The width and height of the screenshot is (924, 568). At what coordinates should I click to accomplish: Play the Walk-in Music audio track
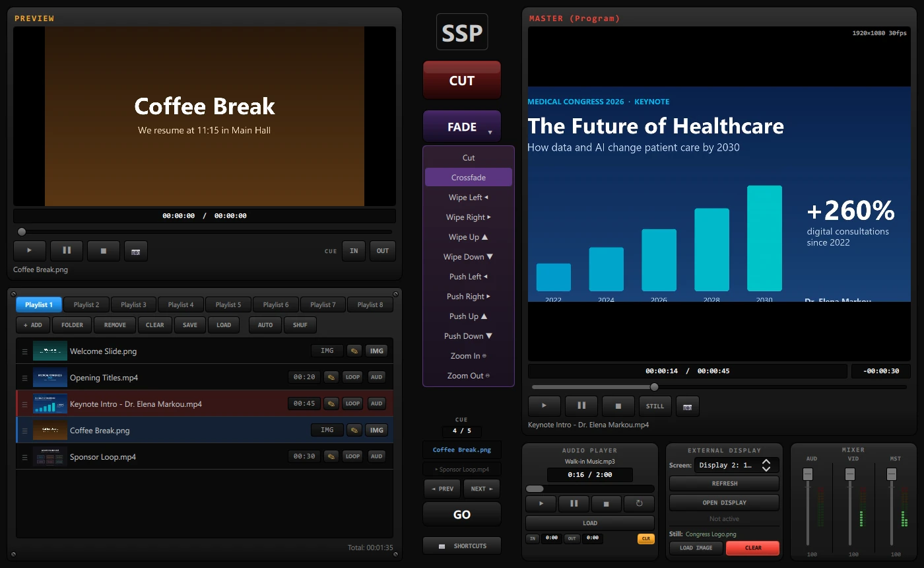tap(542, 503)
